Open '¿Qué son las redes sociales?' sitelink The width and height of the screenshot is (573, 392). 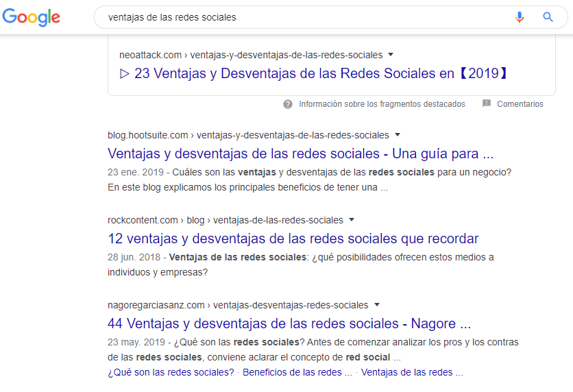[171, 372]
